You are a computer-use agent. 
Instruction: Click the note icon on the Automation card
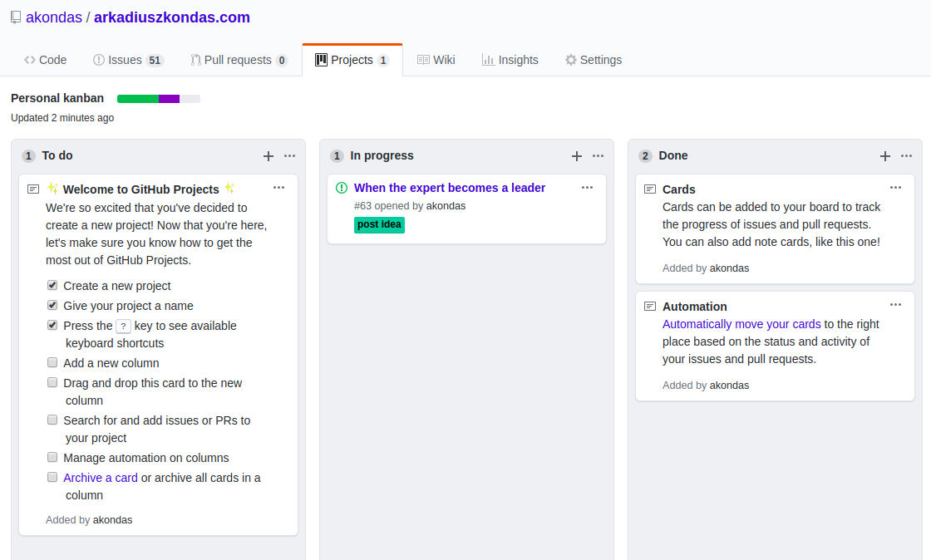coord(650,307)
